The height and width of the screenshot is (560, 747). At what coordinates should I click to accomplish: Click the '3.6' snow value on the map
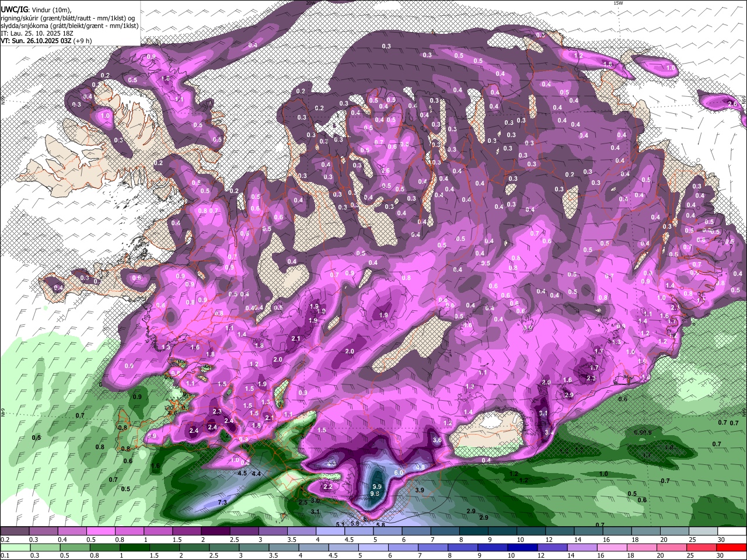click(437, 440)
